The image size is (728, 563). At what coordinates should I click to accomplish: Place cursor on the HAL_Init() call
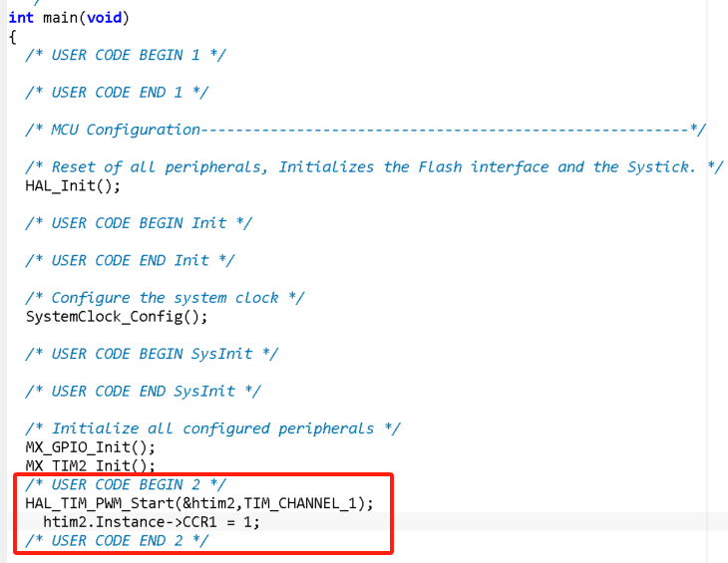(73, 186)
